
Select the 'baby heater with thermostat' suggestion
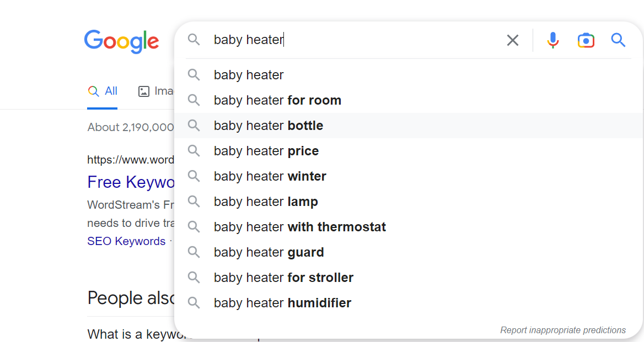(x=299, y=226)
